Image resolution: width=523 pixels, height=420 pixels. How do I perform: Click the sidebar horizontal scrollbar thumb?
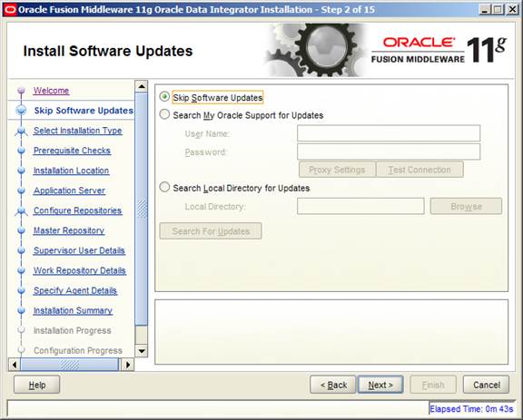click(69, 365)
